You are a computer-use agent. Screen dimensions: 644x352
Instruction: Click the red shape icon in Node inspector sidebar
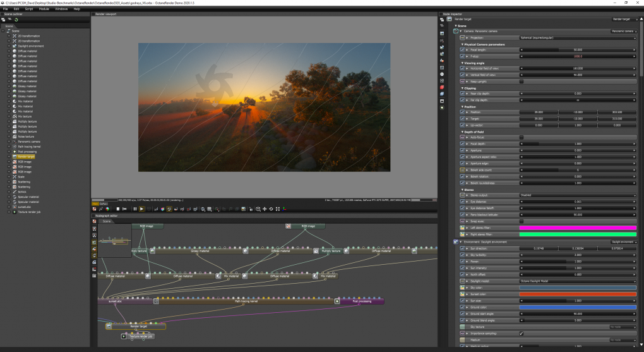[442, 87]
